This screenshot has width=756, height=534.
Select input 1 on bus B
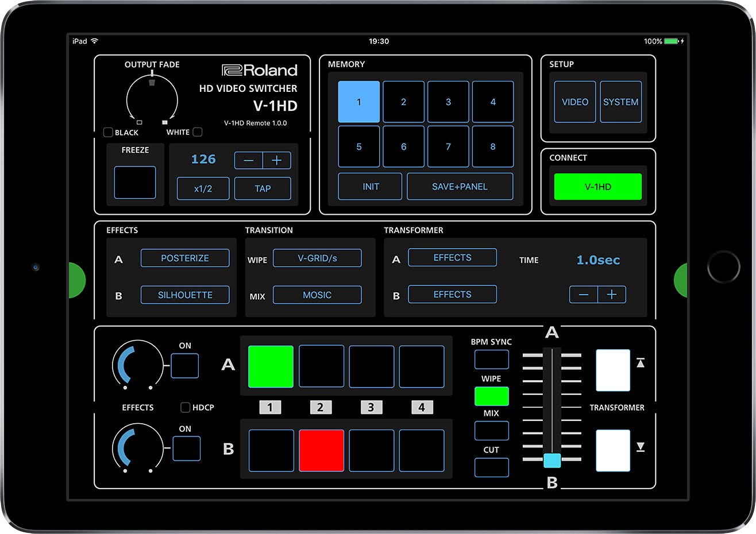[271, 451]
